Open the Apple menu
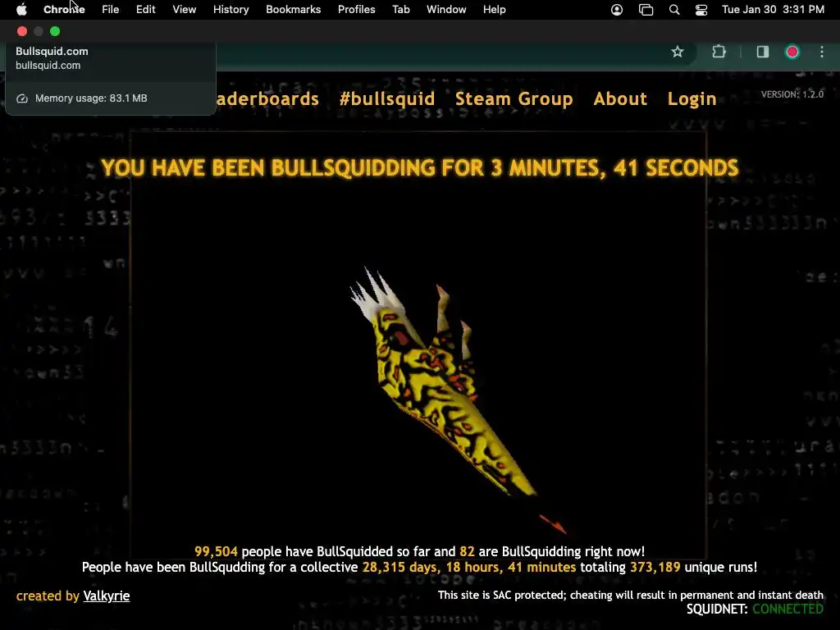840x630 pixels. coord(21,10)
